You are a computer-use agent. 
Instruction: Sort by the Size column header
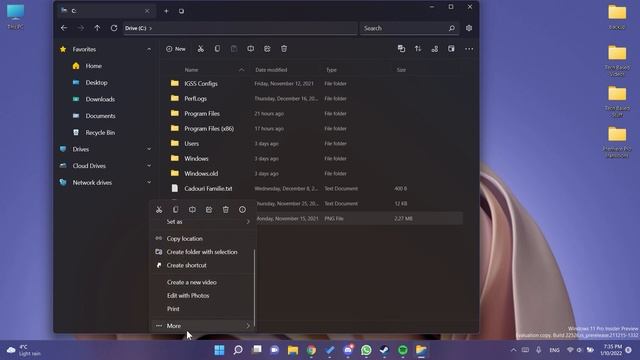click(x=401, y=70)
